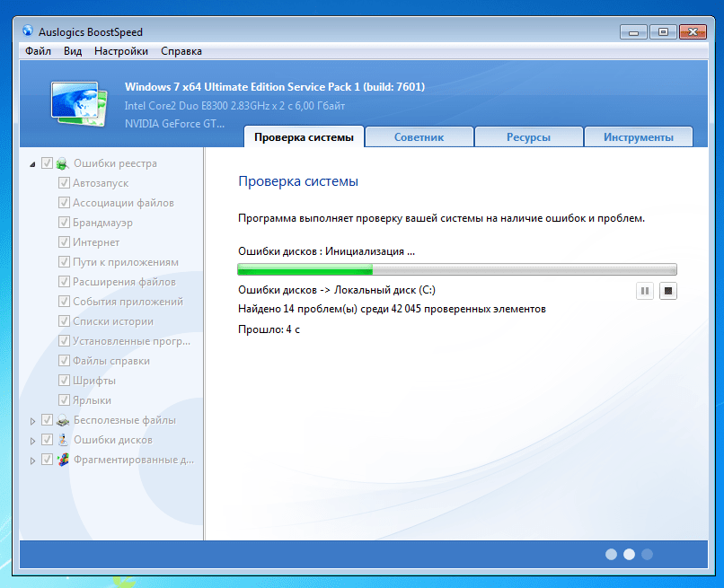Toggle the Интернет checkbox
Viewport: 724px width, 588px height.
[64, 241]
